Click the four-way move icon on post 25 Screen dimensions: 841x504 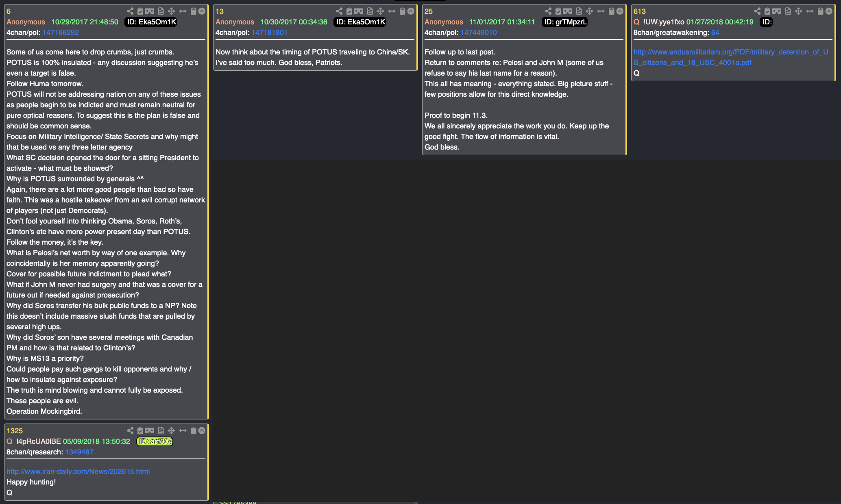[589, 11]
